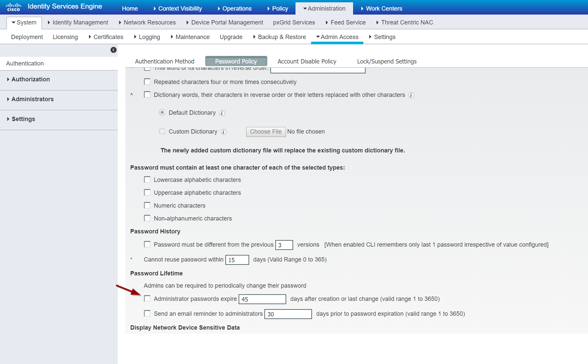This screenshot has width=588, height=364.
Task: Open Maintenance submenu
Action: click(190, 37)
